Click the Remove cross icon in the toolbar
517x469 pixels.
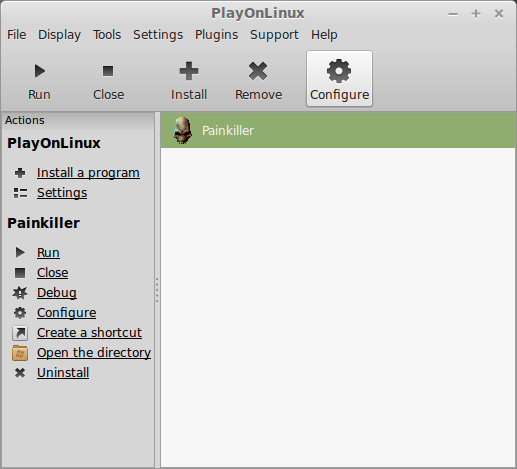(258, 71)
